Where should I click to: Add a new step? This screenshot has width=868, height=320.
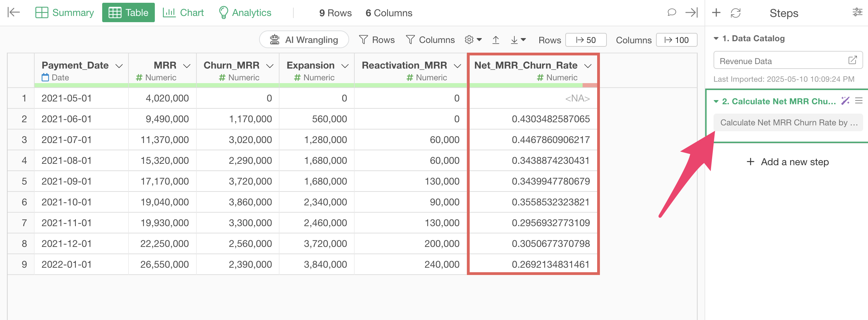coord(788,162)
